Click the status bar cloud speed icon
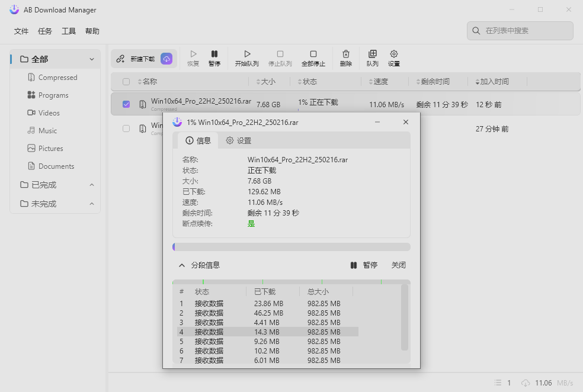Screen dimensions: 583x392 [526, 383]
